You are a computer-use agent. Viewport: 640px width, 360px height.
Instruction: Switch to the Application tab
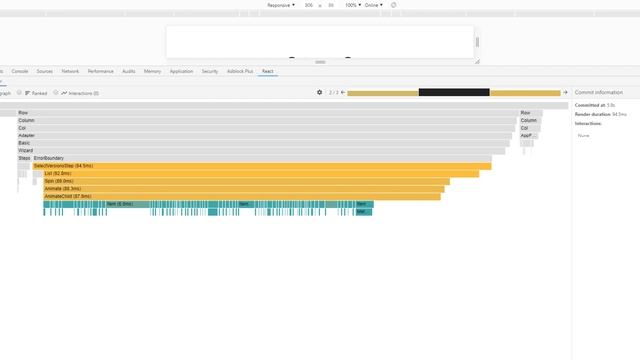(x=181, y=71)
